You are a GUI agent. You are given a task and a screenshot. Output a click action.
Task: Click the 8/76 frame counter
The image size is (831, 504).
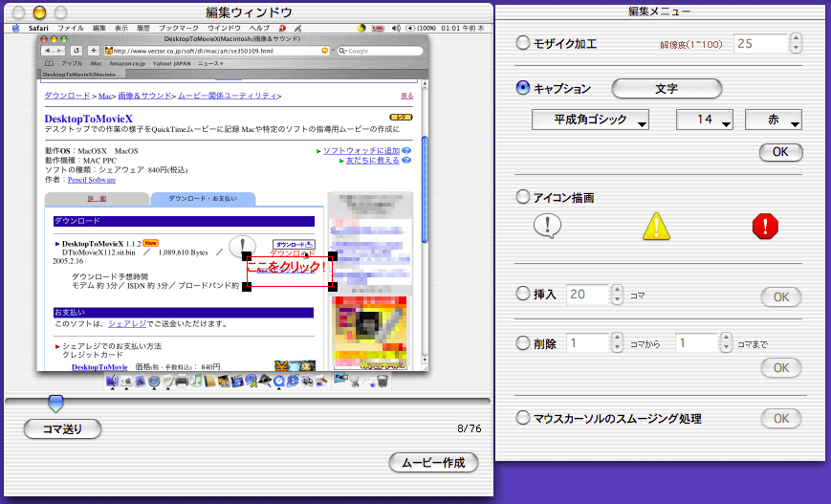470,428
